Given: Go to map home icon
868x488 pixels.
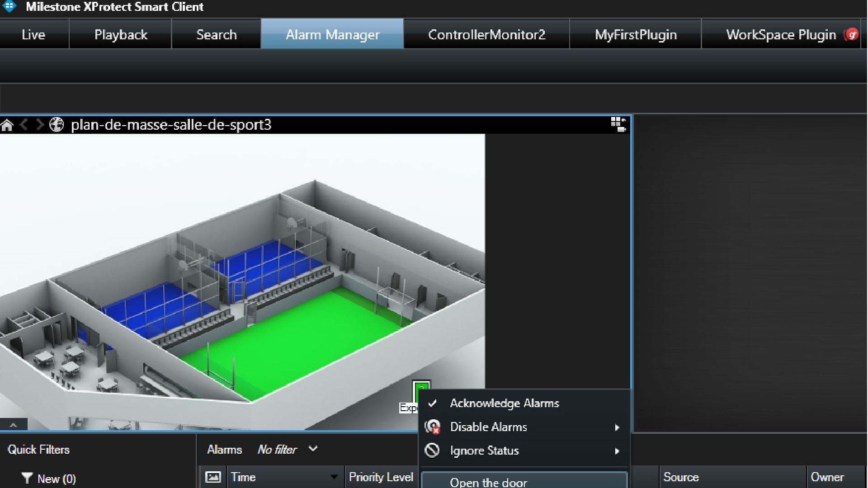Looking at the screenshot, I should click(x=7, y=125).
